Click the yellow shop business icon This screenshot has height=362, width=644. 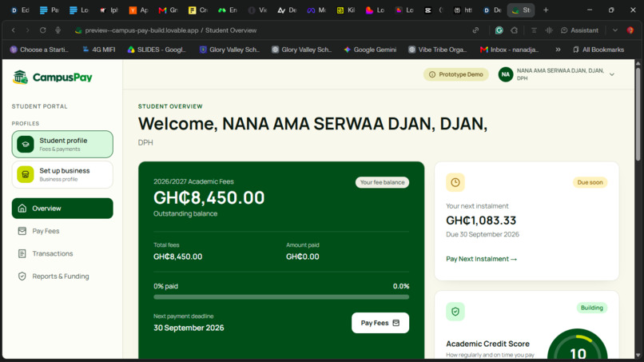[x=26, y=175]
